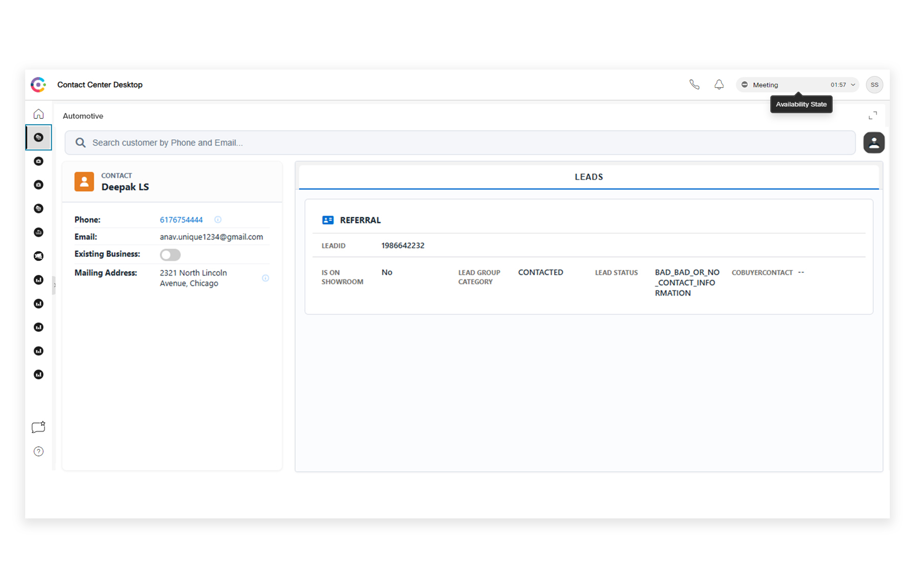The width and height of the screenshot is (915, 588).
Task: Click the lead ID 1986642232
Action: pyautogui.click(x=403, y=246)
